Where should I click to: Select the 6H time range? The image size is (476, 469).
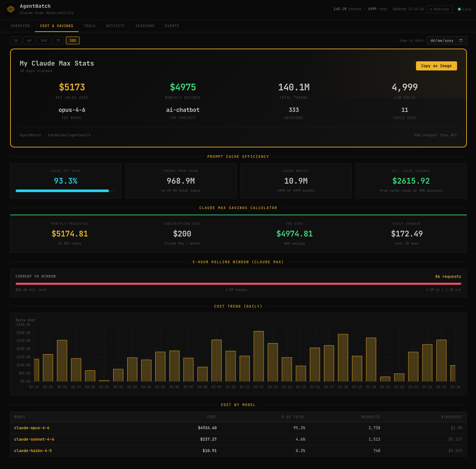pyautogui.click(x=29, y=40)
